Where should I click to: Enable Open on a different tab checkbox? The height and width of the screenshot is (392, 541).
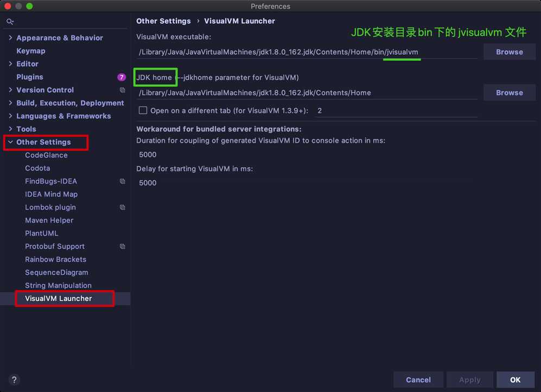(143, 110)
